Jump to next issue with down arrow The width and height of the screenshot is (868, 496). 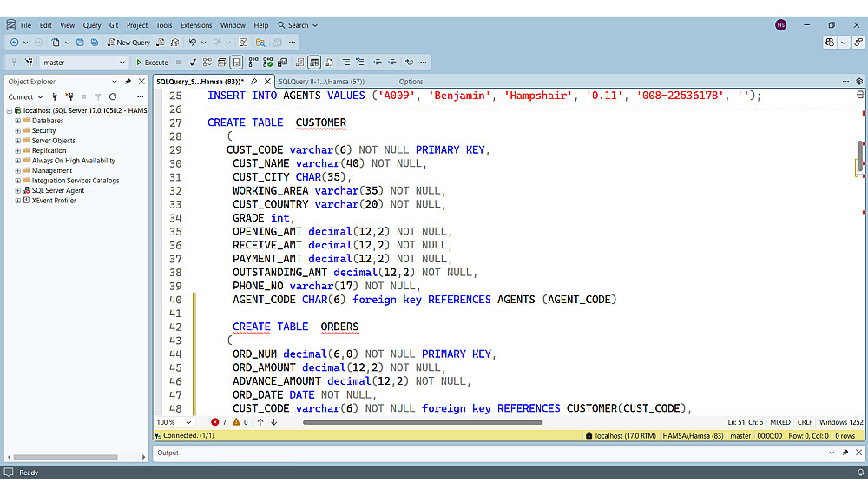point(274,422)
